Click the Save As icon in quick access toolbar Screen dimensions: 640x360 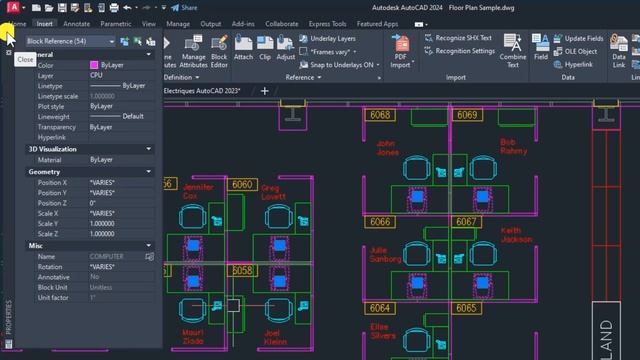point(75,7)
